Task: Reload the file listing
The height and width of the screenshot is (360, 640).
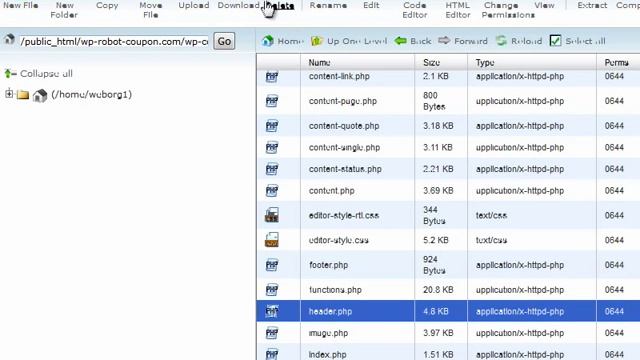Action: click(x=519, y=41)
